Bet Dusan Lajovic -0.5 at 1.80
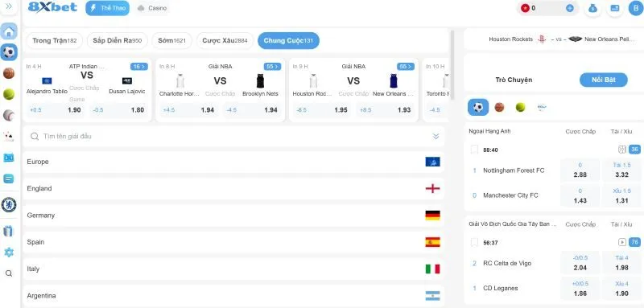 [x=118, y=110]
